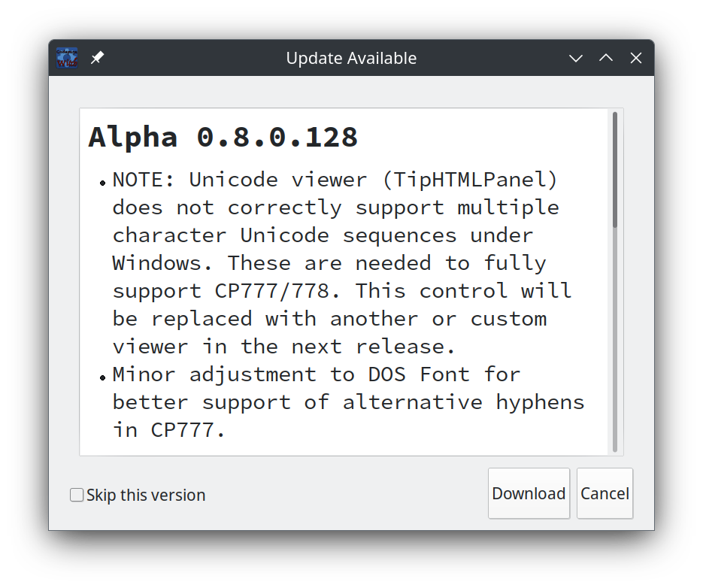Click the "Update Available" title bar text
This screenshot has width=703, height=588.
click(351, 58)
